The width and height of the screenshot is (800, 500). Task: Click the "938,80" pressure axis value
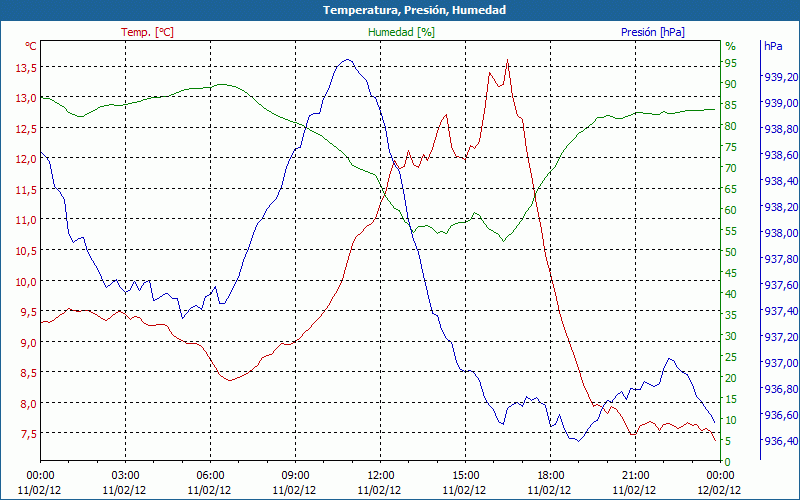click(x=781, y=129)
